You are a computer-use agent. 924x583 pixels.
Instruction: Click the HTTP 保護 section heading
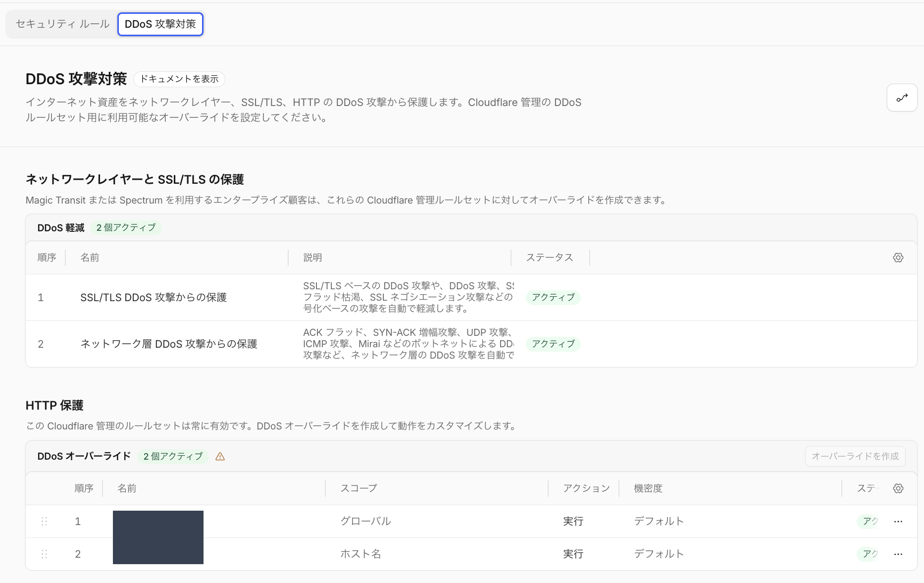point(54,406)
